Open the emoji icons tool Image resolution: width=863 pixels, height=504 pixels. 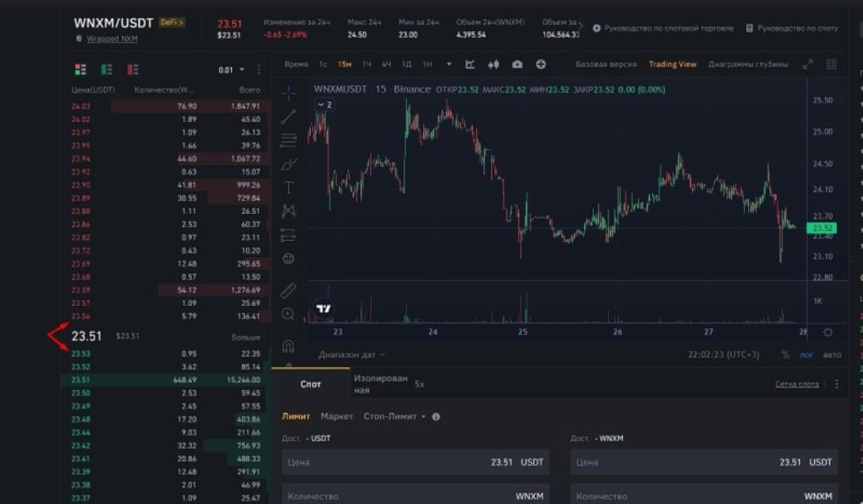tap(288, 259)
